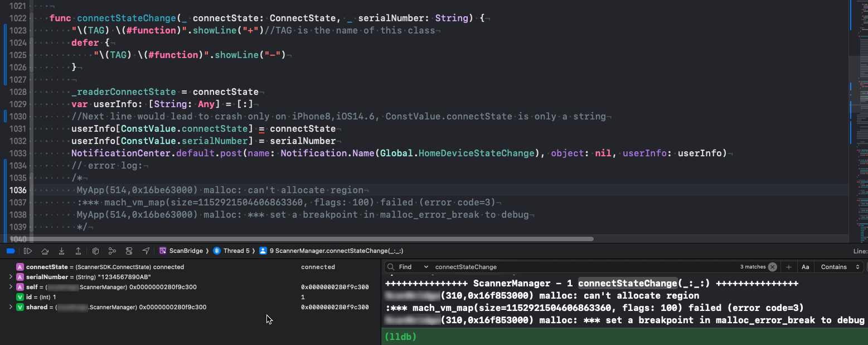This screenshot has width=868, height=345.
Task: Toggle case sensitive Aa search option
Action: pyautogui.click(x=805, y=267)
